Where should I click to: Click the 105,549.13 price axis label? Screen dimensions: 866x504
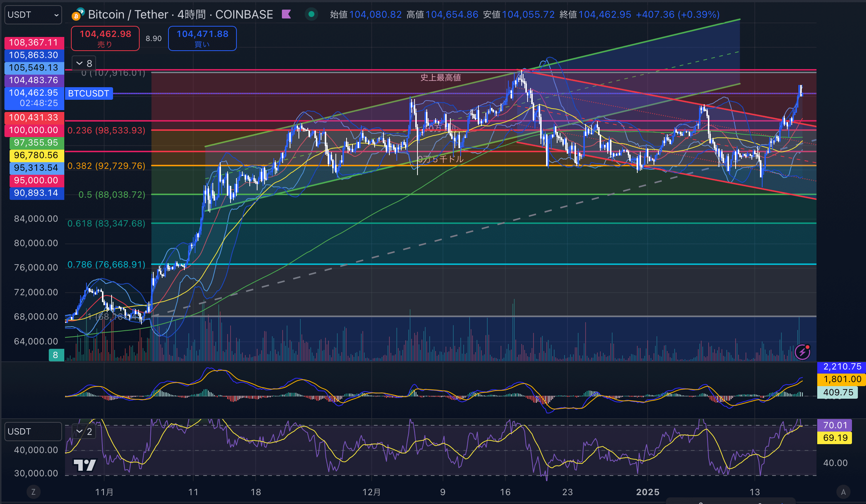(34, 68)
